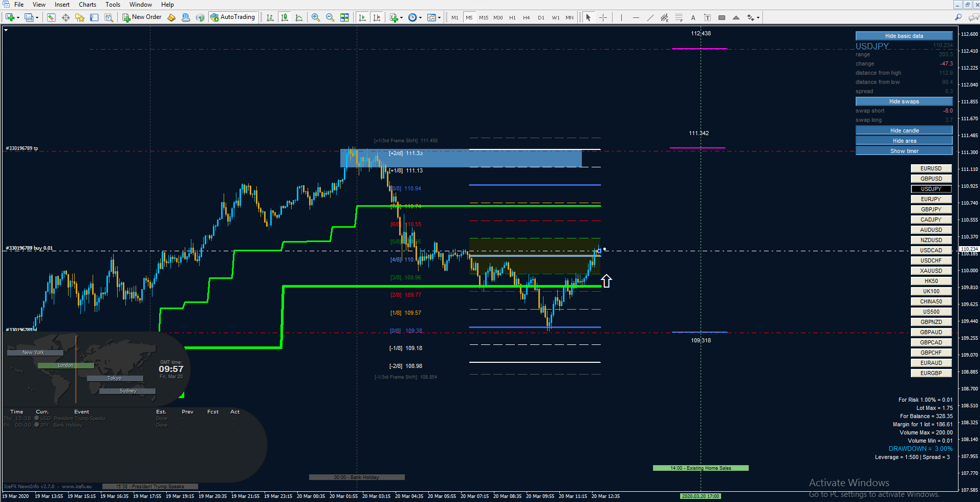Expand the Arrows tool dropdown arrow
The height and width of the screenshot is (502, 980).
(x=757, y=18)
